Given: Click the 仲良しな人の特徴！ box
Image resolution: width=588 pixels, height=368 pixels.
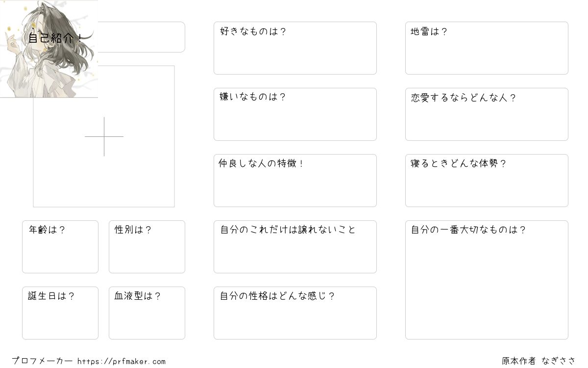Looking at the screenshot, I should (295, 181).
